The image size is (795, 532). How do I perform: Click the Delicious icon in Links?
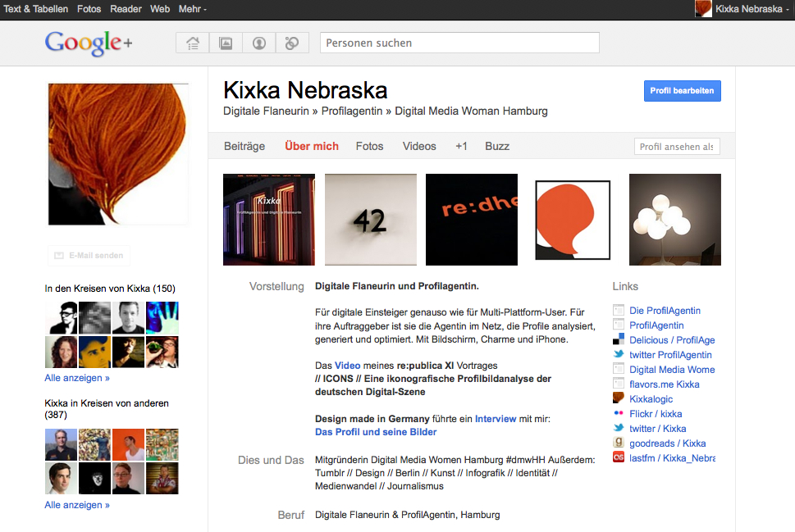[619, 340]
